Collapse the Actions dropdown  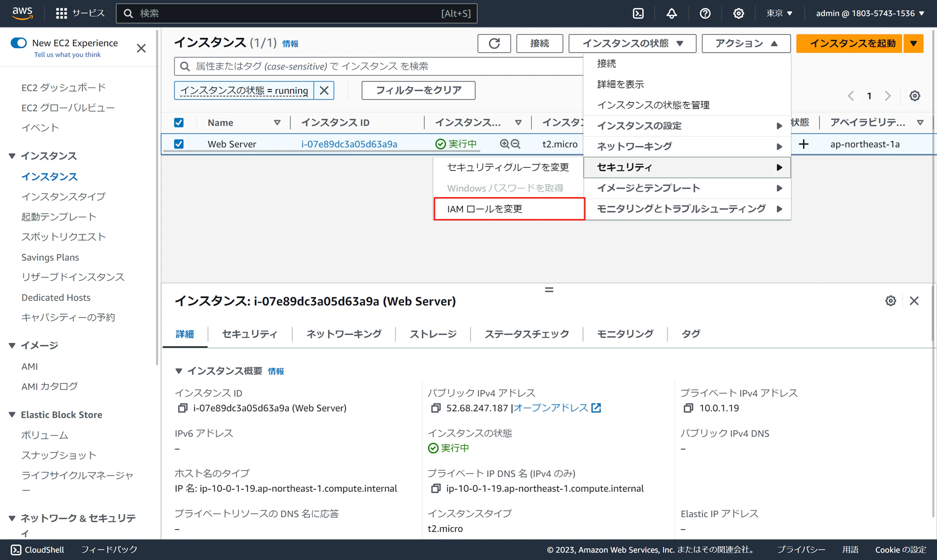coord(746,43)
